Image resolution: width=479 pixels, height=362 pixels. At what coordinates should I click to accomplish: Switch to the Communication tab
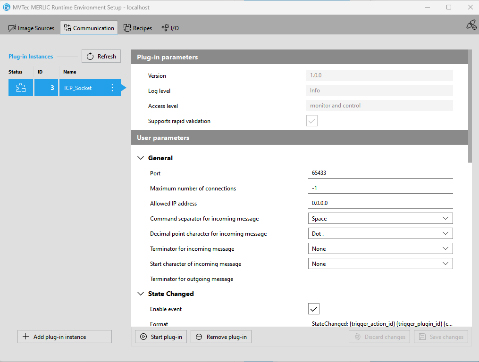click(x=89, y=28)
